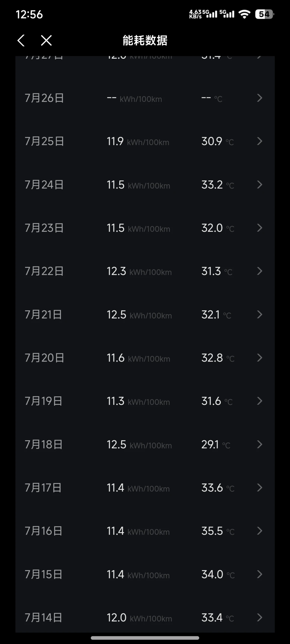The width and height of the screenshot is (290, 644).
Task: Open 7月26日 details chevron
Action: coord(259,98)
